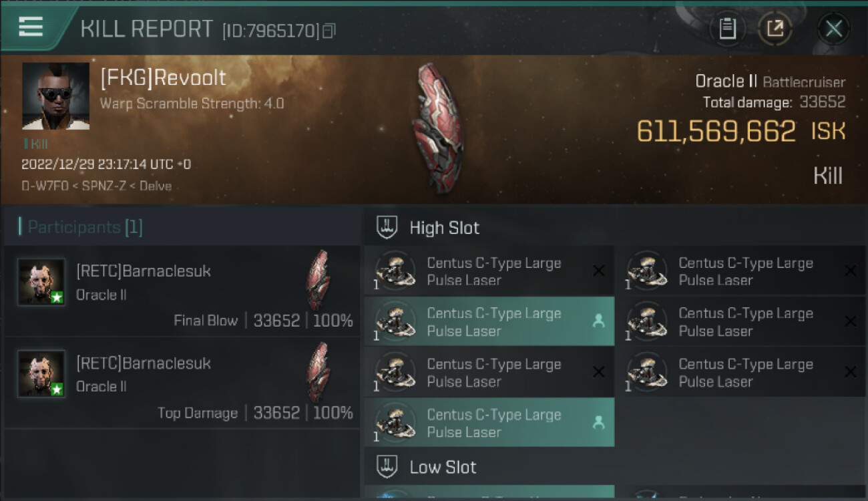The width and height of the screenshot is (868, 501).
Task: Collapse the High Slot section
Action: tap(444, 228)
